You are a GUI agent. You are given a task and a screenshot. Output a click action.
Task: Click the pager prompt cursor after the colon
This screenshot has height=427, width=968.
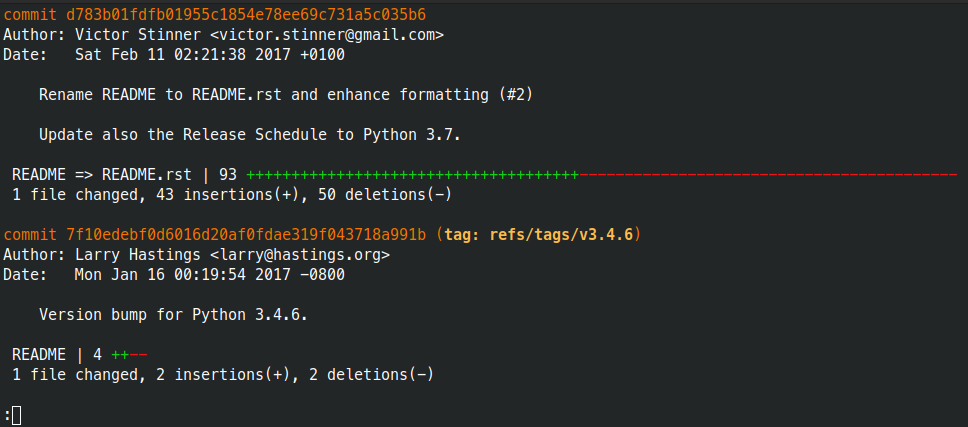[16, 415]
